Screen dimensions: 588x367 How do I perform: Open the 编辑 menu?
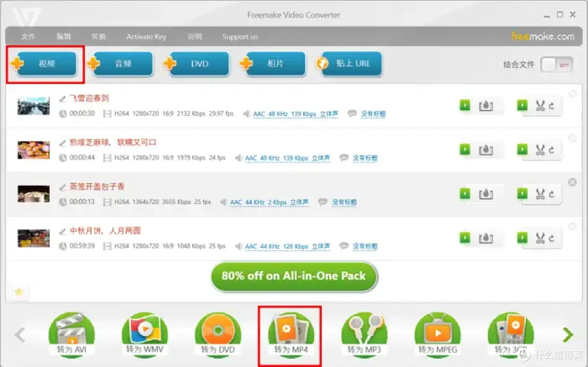pyautogui.click(x=63, y=36)
